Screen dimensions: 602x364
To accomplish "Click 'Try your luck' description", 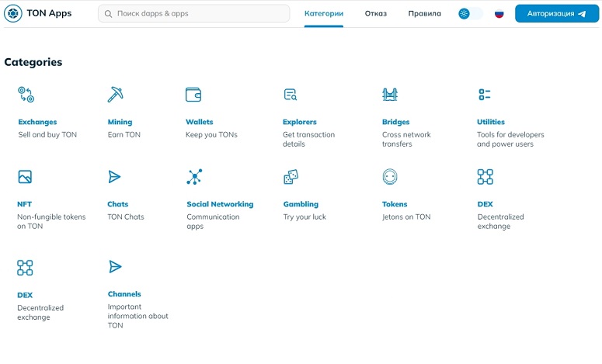I will [304, 217].
